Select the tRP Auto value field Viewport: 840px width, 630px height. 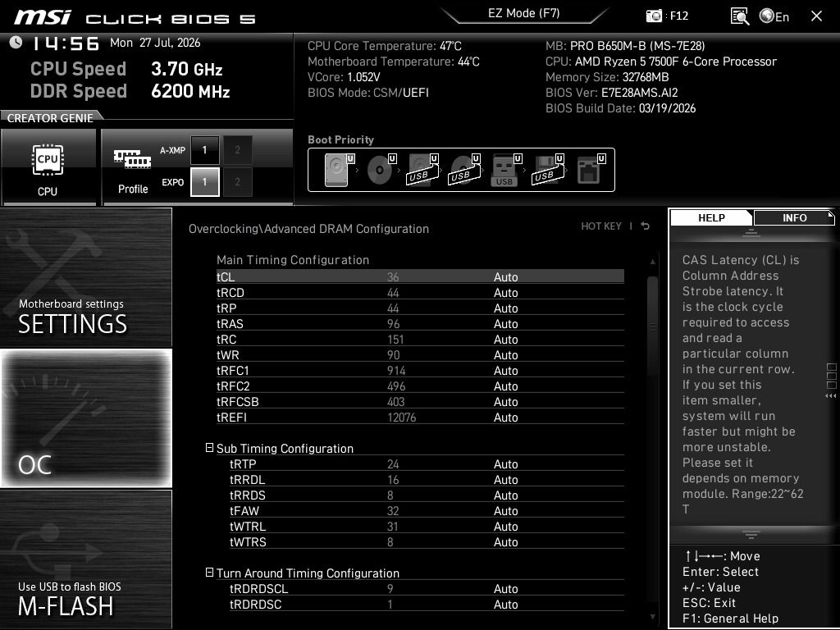tap(505, 308)
